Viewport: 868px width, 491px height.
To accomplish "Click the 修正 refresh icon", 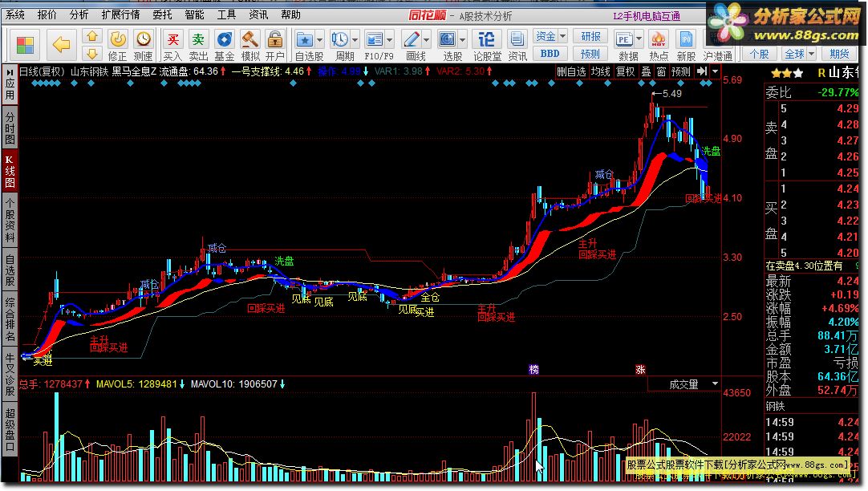I will pos(117,39).
